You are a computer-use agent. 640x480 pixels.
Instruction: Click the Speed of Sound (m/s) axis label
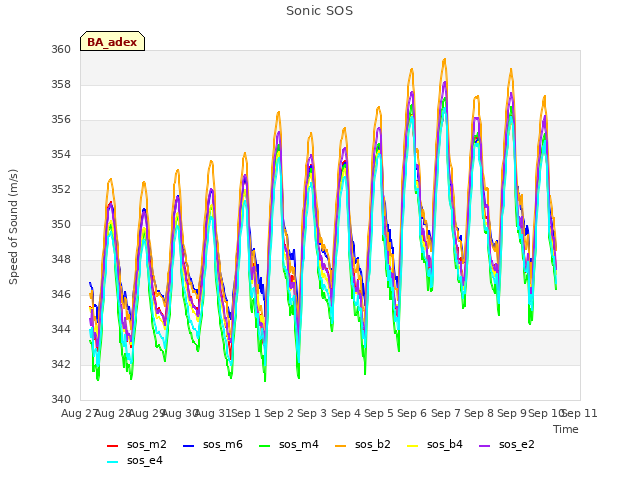[13, 227]
